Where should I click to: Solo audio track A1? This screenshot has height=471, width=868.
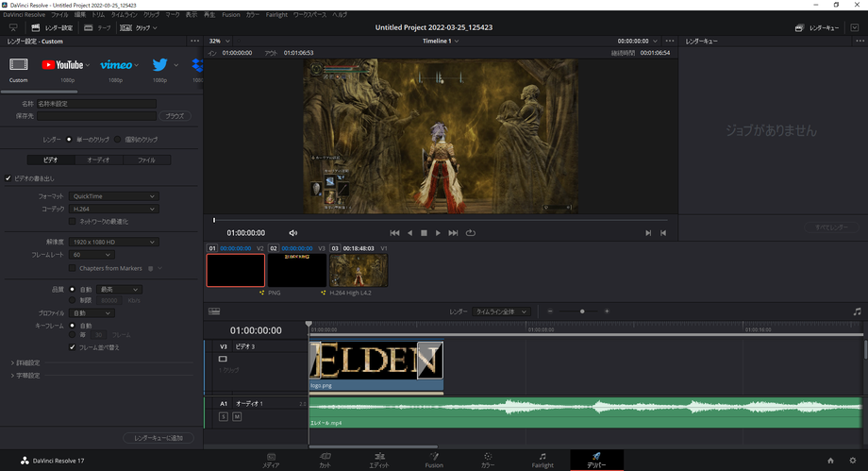pos(224,416)
